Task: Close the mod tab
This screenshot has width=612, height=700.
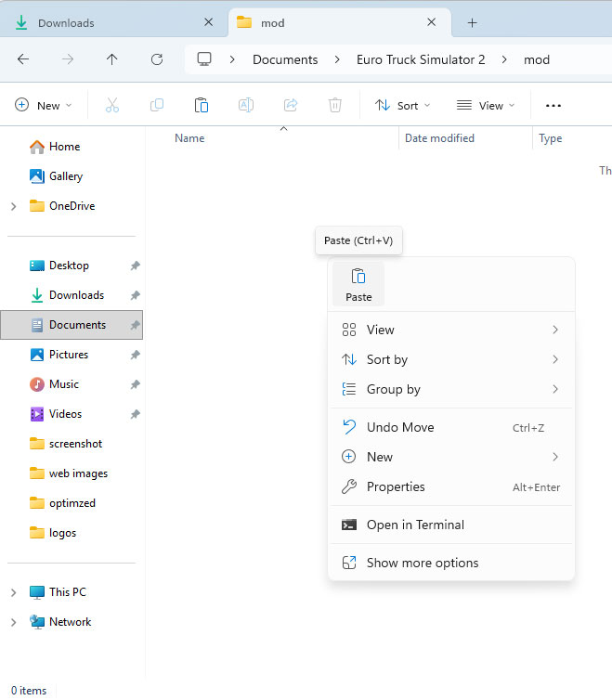Action: point(431,22)
